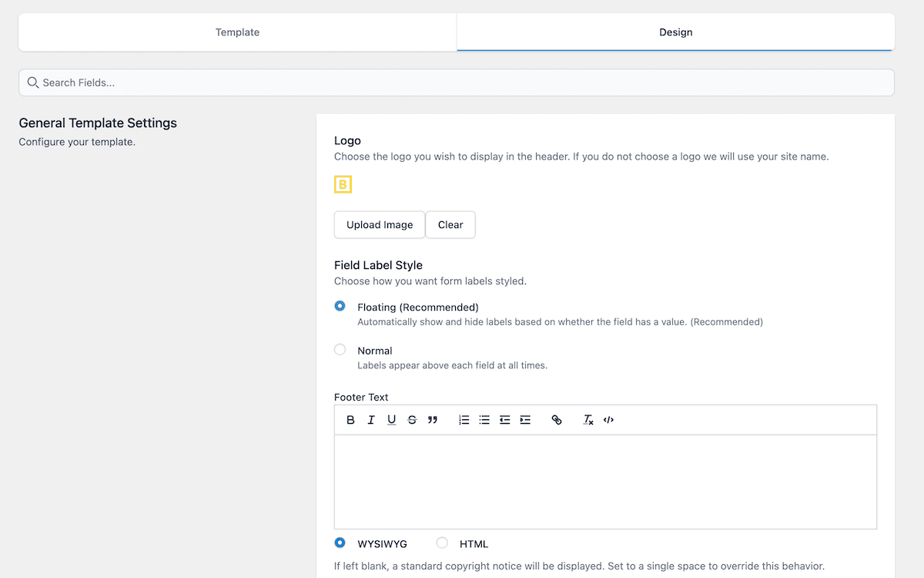Apply italic formatting in the footer editor

[x=371, y=420]
